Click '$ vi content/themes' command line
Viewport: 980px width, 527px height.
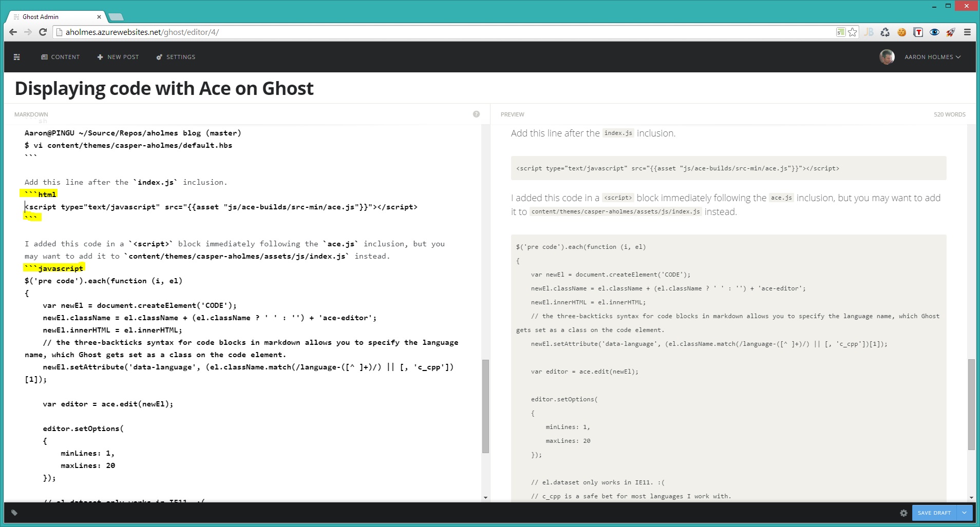point(128,145)
